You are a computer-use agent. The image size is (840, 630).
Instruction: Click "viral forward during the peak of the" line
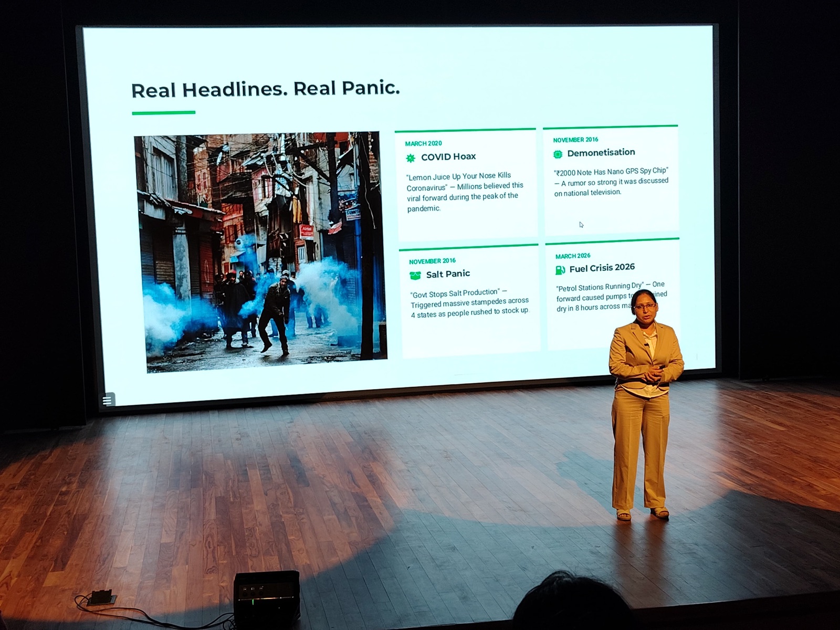click(463, 197)
